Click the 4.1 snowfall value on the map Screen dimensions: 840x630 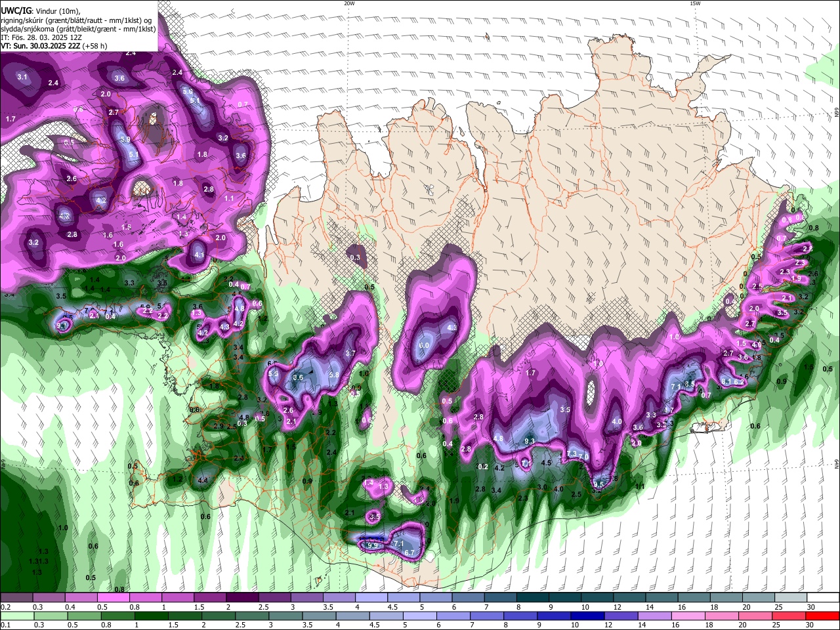[199, 255]
